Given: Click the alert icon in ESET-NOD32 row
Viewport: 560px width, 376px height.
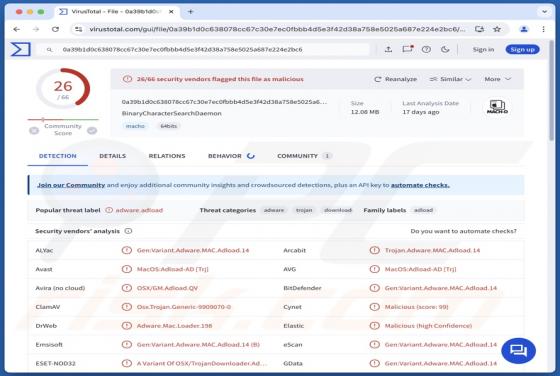Looking at the screenshot, I should (126, 363).
